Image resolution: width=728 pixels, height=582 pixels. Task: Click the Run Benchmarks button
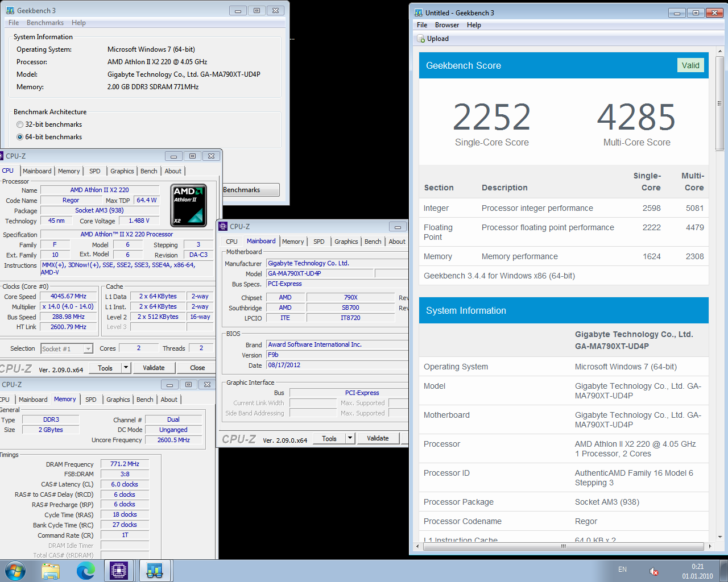tap(250, 190)
